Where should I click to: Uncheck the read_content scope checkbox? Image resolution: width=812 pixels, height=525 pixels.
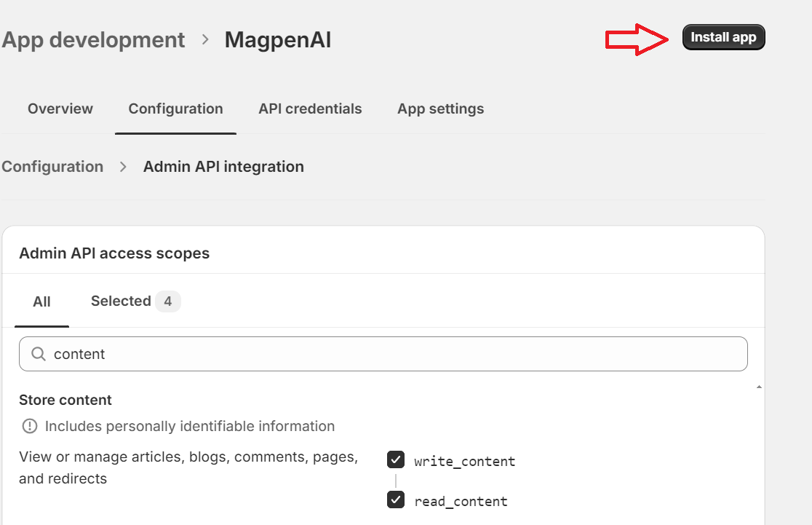click(396, 500)
